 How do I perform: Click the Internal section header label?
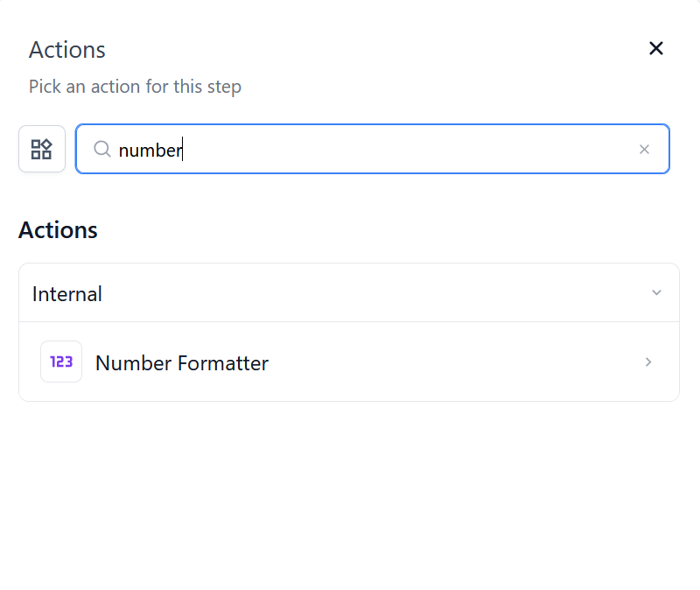(x=67, y=294)
